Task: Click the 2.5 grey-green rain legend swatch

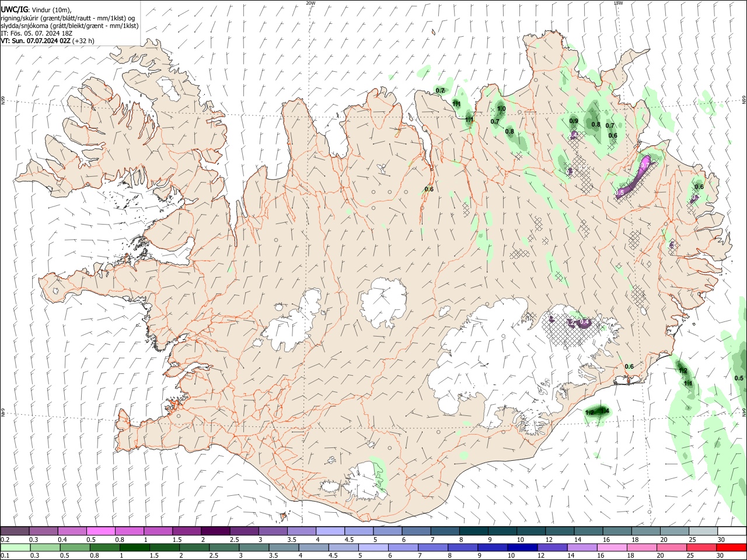Action: tap(224, 547)
